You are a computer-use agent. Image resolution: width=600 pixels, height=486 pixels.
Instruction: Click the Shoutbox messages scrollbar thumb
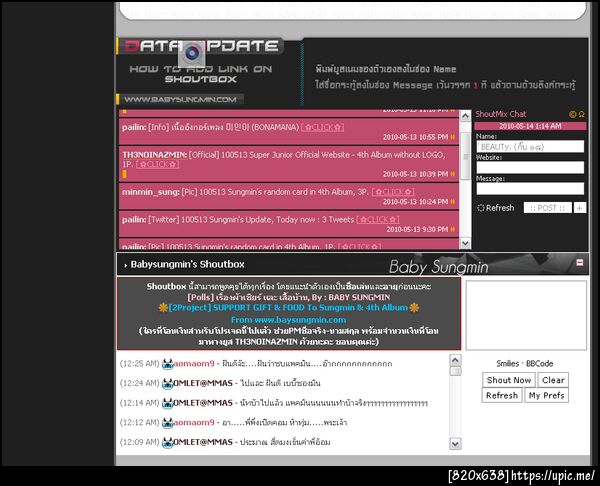(x=455, y=371)
